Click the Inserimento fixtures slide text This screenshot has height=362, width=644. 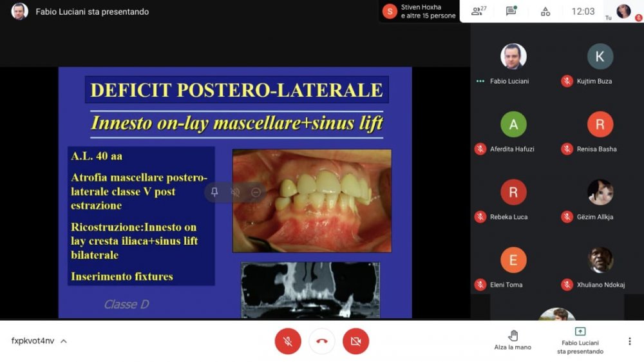pos(122,276)
